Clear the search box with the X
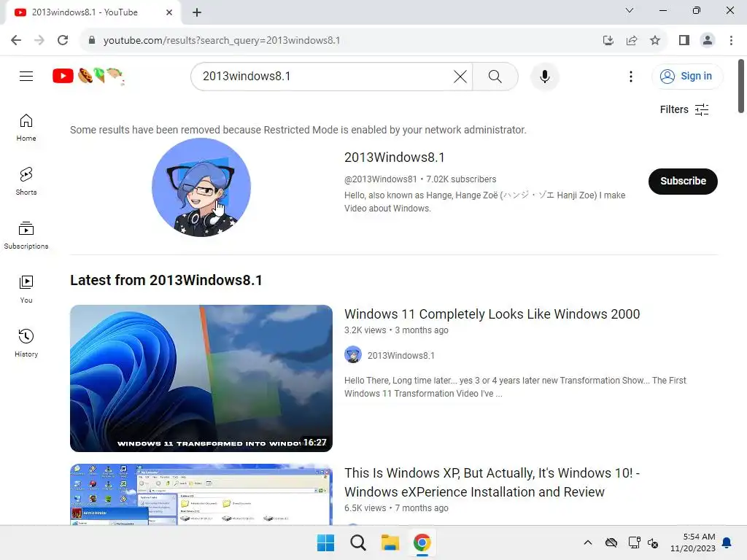The image size is (747, 560). pos(460,76)
